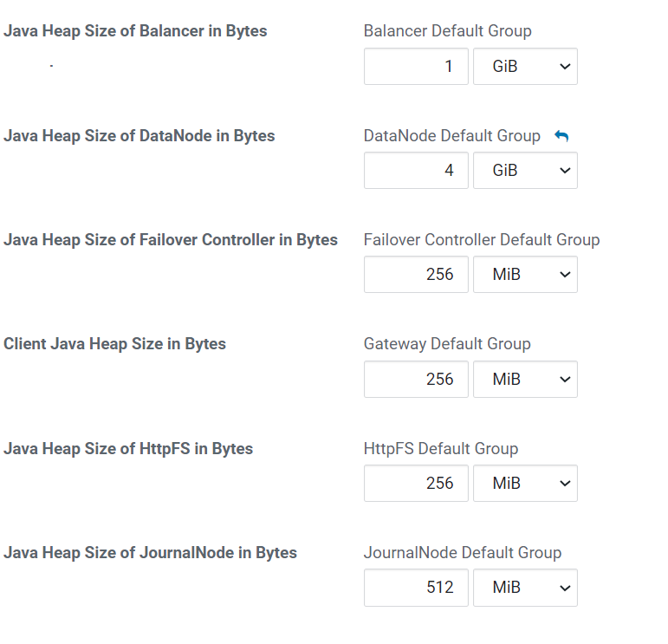
Task: Click the DataNode reset-to-default arrow icon
Action: coord(561,136)
